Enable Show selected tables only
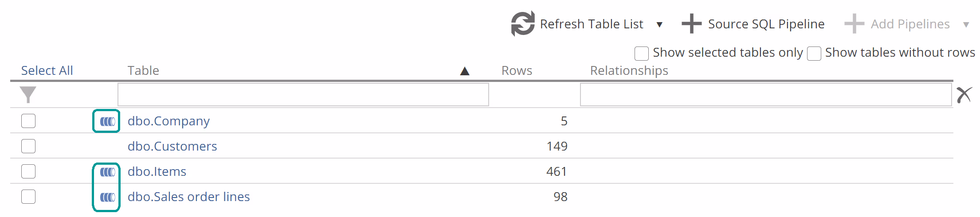 pyautogui.click(x=641, y=53)
